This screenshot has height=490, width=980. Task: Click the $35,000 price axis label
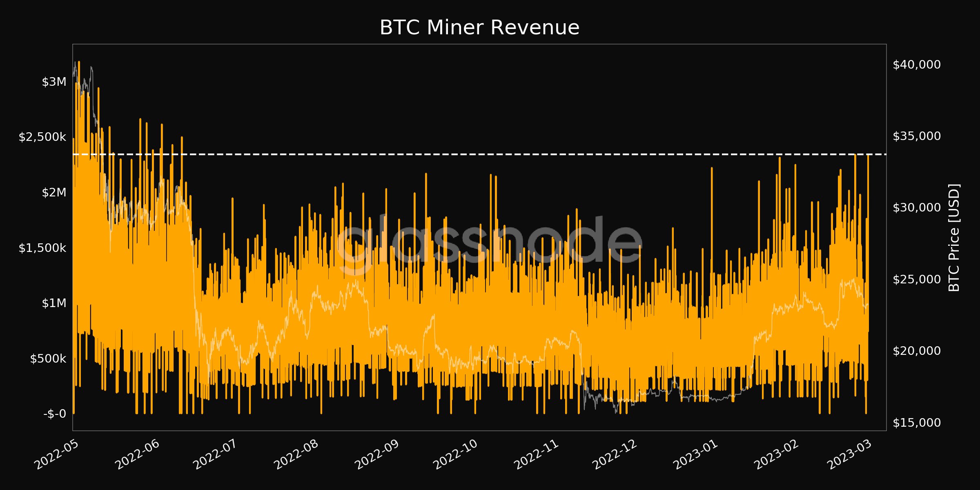[x=917, y=136]
